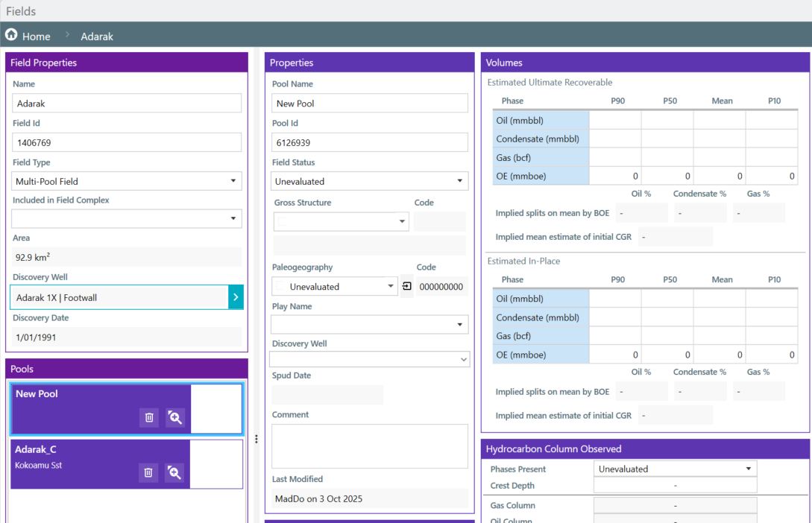Click the Paleogeography code import icon
This screenshot has height=523, width=812.
[x=407, y=286]
